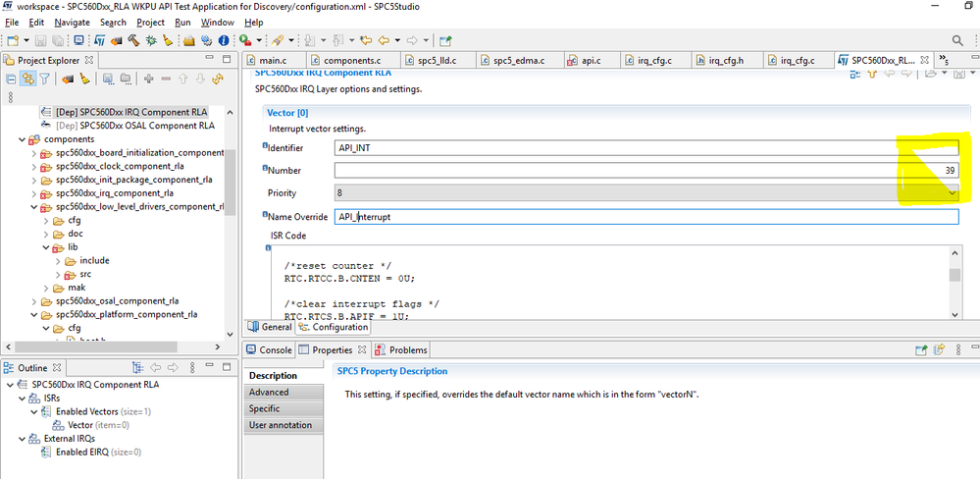The image size is (980, 479).
Task: Click the Last Edit Location arrow icon
Action: pyautogui.click(x=366, y=40)
